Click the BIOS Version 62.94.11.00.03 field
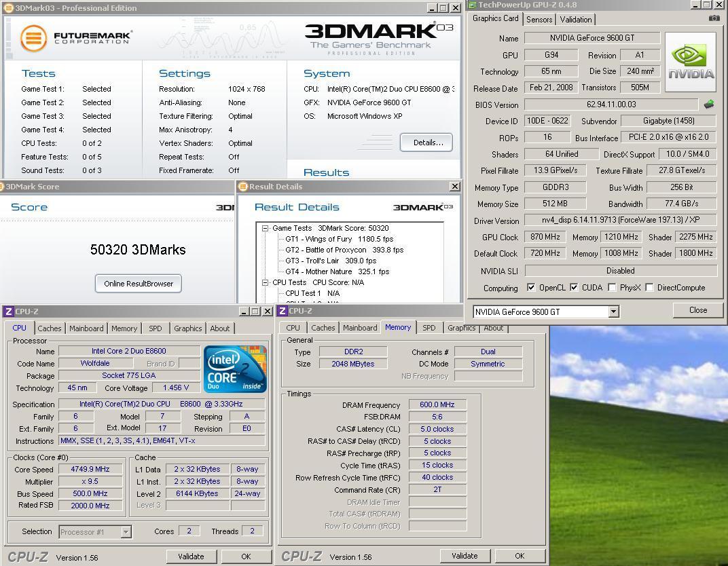728x566 pixels. pos(611,105)
